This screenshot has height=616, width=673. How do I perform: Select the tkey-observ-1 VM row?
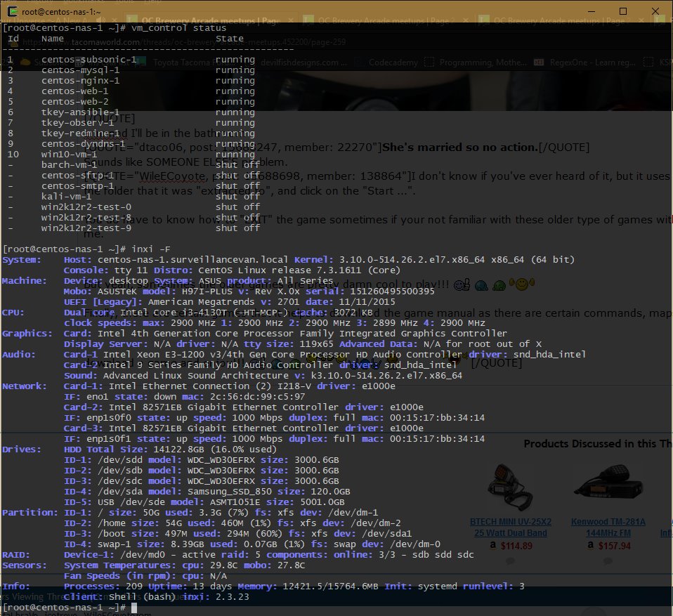click(x=131, y=122)
